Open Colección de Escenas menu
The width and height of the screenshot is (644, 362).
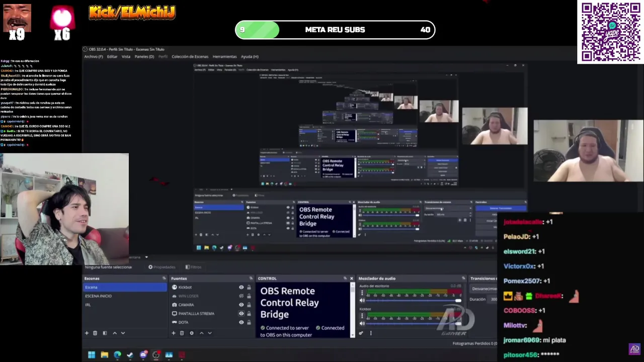point(190,57)
